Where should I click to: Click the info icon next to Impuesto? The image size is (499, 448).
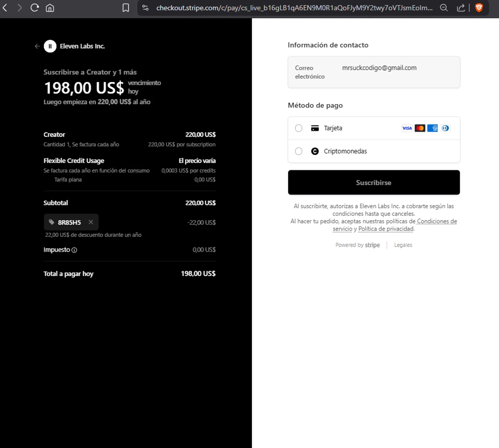74,250
